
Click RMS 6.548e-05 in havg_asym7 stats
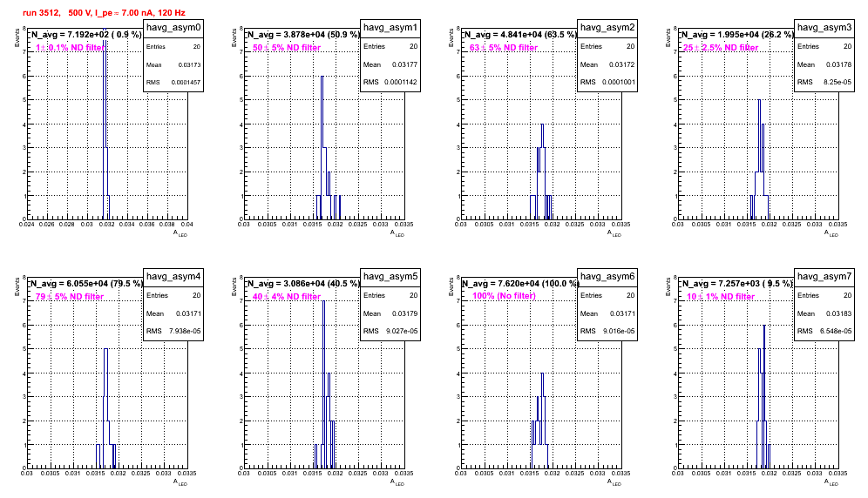click(824, 332)
